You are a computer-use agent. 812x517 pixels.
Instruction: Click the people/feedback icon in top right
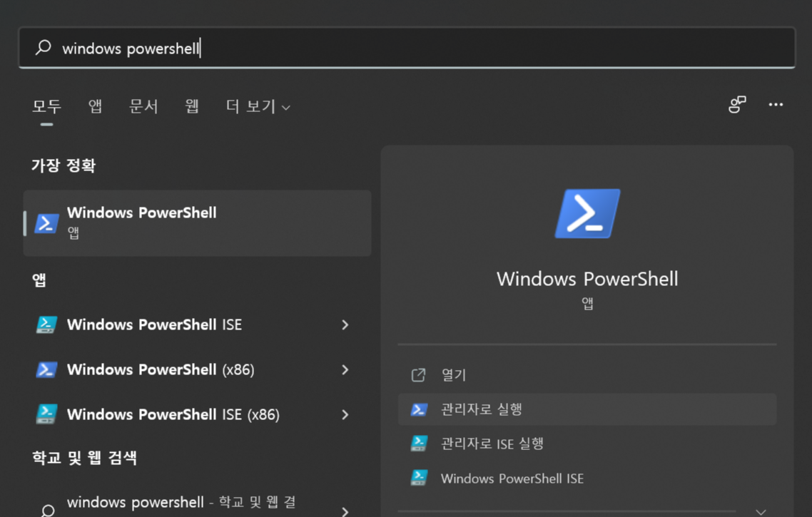click(737, 105)
